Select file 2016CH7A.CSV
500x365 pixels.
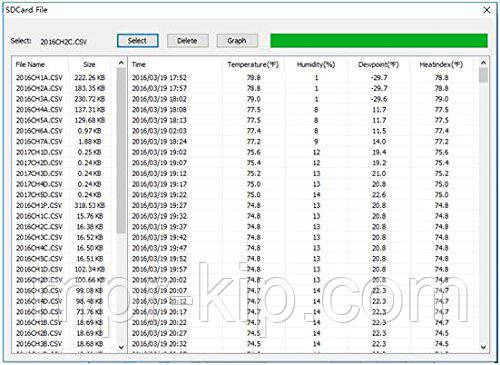[x=39, y=142]
